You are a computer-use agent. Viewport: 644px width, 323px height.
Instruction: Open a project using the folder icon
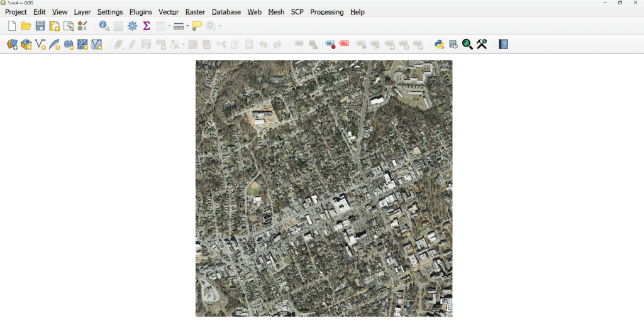pyautogui.click(x=26, y=26)
